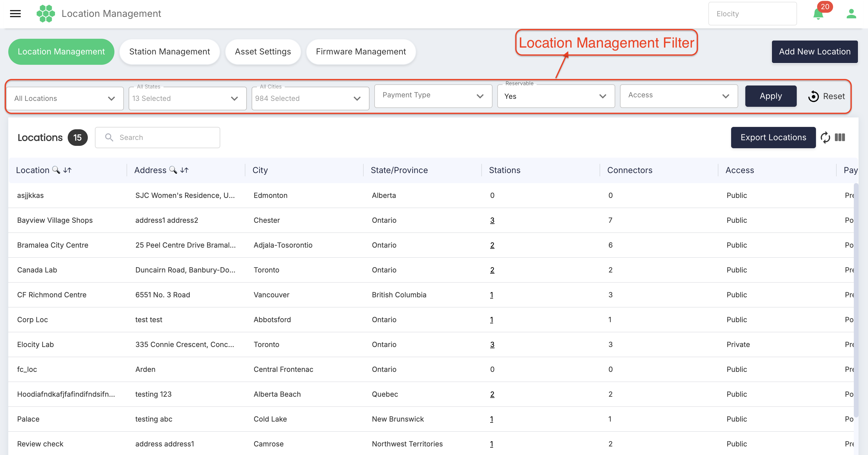The width and height of the screenshot is (868, 455).
Task: Open the Asset Settings tab
Action: pyautogui.click(x=263, y=51)
